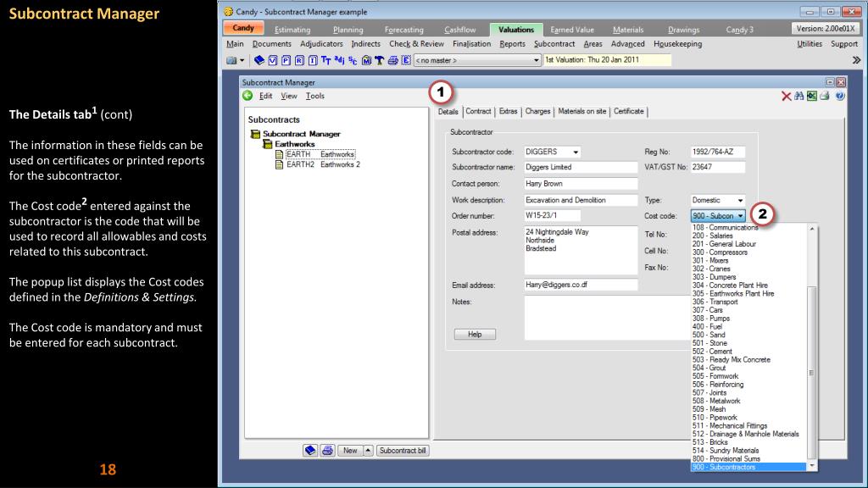Click the green Excel export icon
This screenshot has height=488, width=868.
pos(811,97)
